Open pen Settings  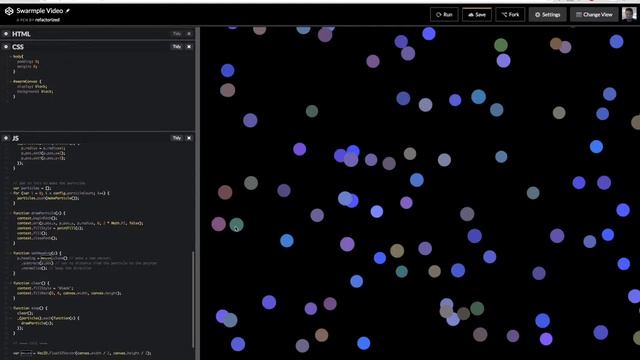(547, 15)
